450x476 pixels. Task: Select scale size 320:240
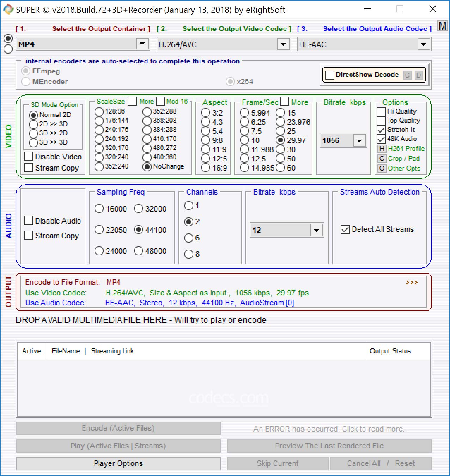point(99,157)
